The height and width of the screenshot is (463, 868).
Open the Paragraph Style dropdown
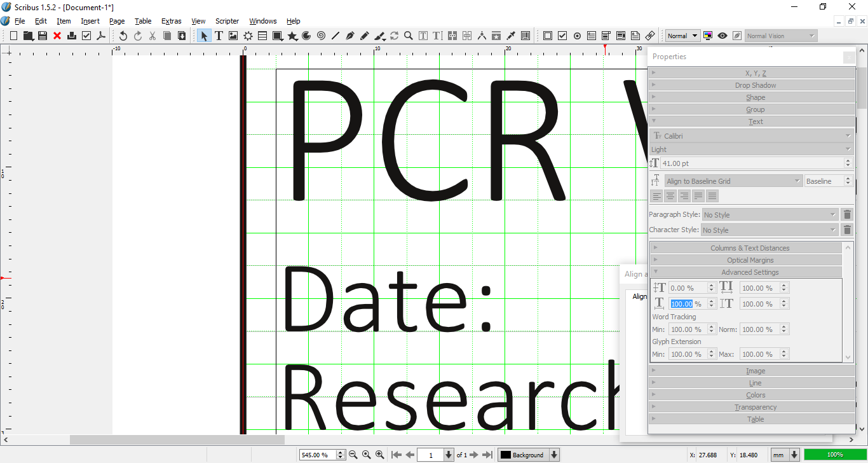coord(770,215)
